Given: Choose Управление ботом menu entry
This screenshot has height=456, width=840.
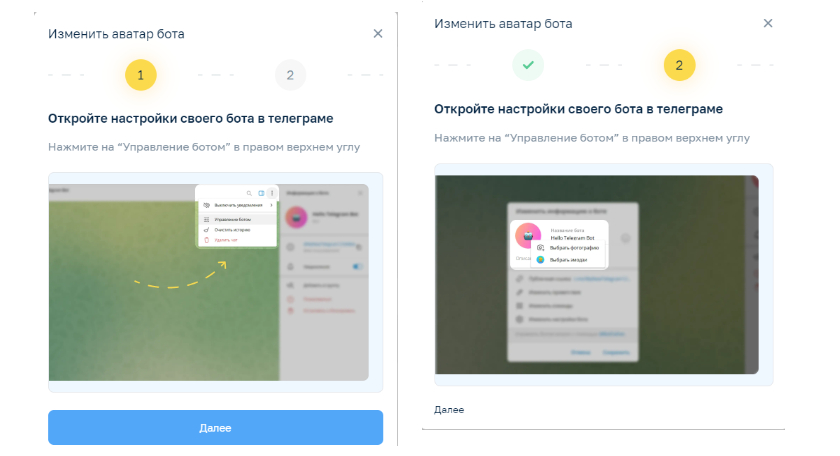Looking at the screenshot, I should click(237, 219).
